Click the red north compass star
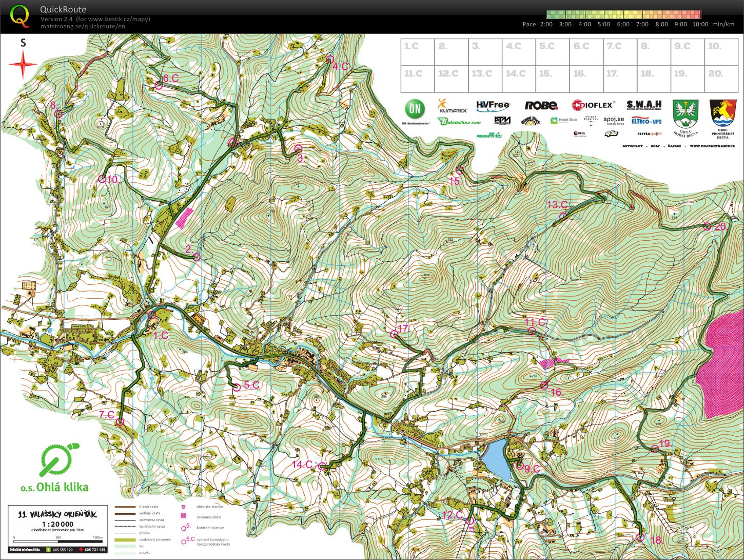The width and height of the screenshot is (744, 560). coord(23,65)
